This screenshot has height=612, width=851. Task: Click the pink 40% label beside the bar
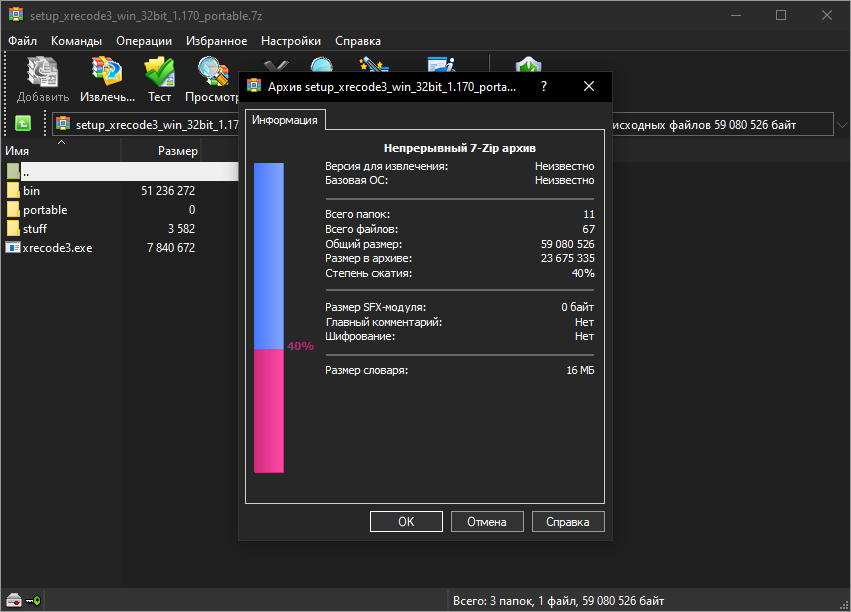coord(300,346)
